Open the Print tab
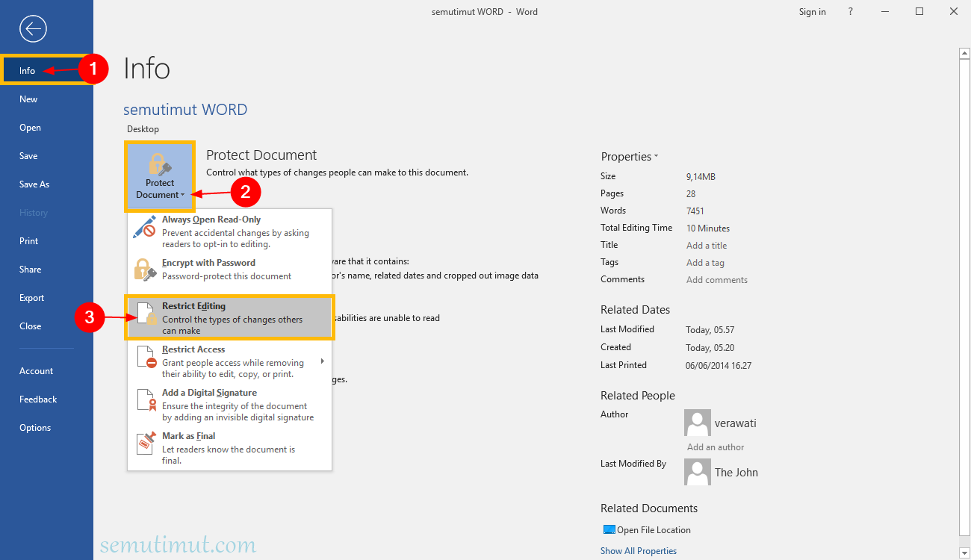This screenshot has height=560, width=971. [x=46, y=241]
